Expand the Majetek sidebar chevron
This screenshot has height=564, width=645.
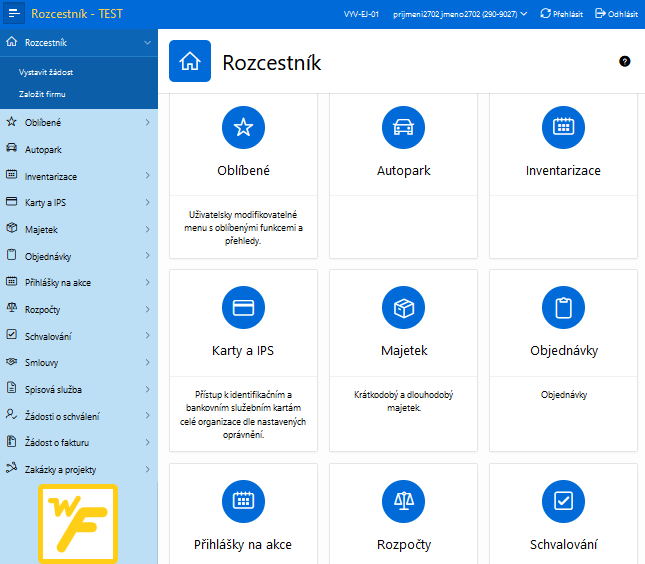click(148, 230)
